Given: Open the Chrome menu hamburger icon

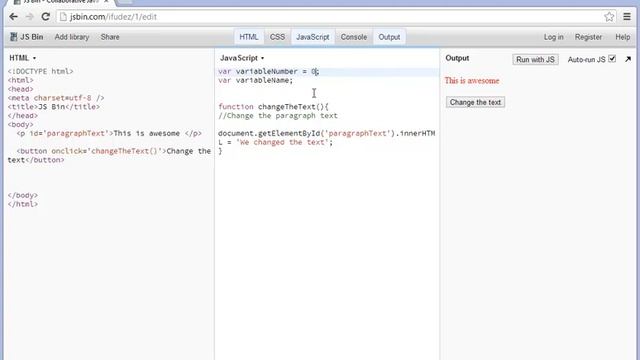Looking at the screenshot, I should click(627, 17).
